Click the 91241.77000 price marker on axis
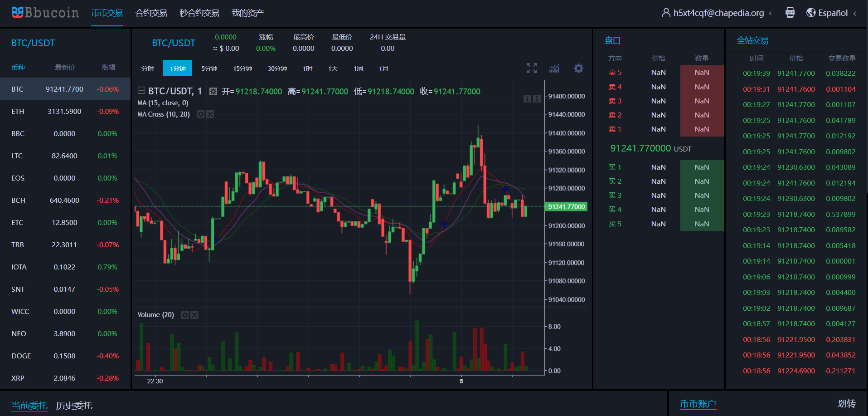Screen dimensions: 868x416 (x=566, y=207)
